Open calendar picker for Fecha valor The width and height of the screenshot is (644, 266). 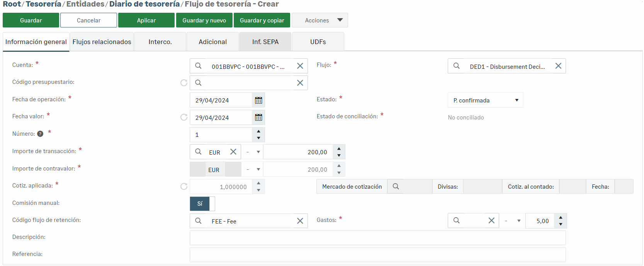point(258,118)
